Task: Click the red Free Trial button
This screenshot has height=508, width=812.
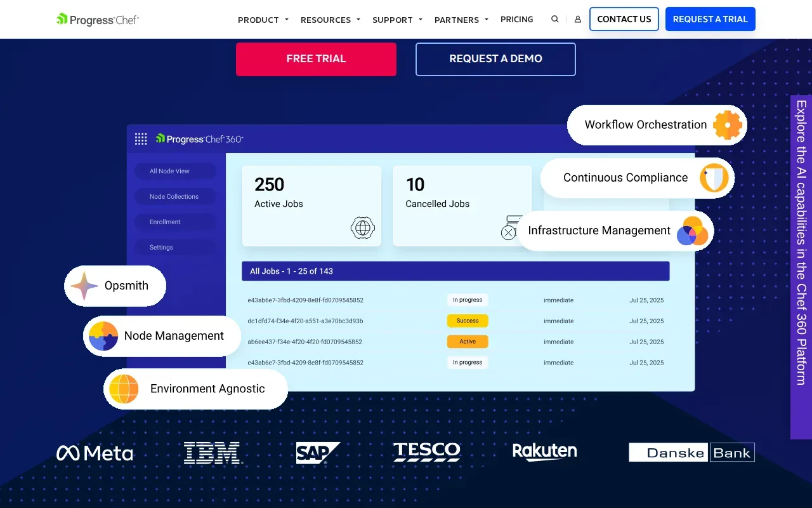Action: [x=316, y=59]
